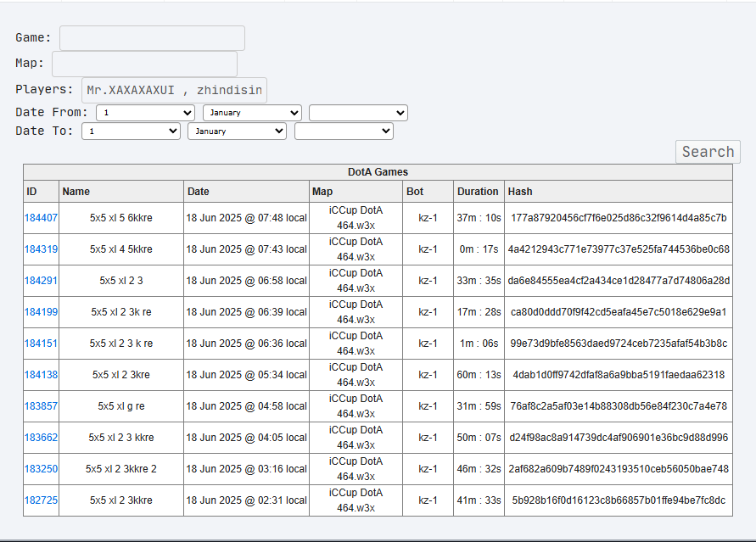Open game ID 182725 link
This screenshot has width=756, height=542.
(x=41, y=500)
